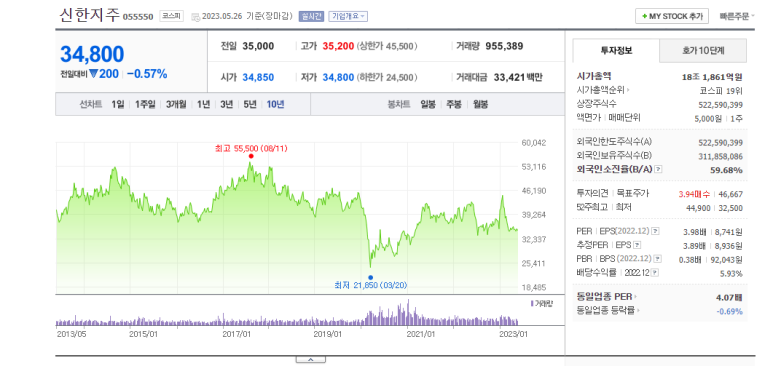Add the stock with MY STOCK 추가 button
This screenshot has width=773, height=366.
coord(672,16)
